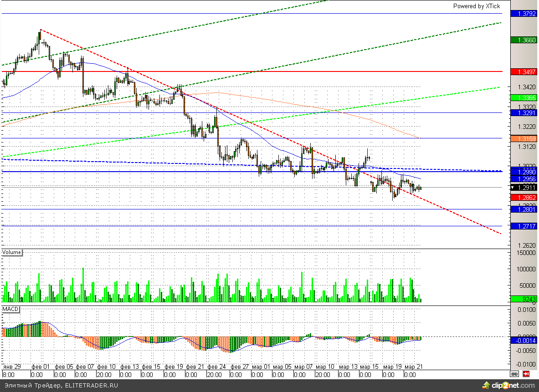
Task: Click the red scroll-to-end arrow icon
Action: 526,374
